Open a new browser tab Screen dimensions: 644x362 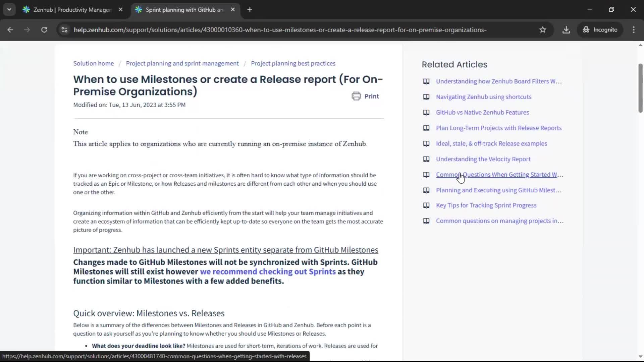[x=250, y=9]
